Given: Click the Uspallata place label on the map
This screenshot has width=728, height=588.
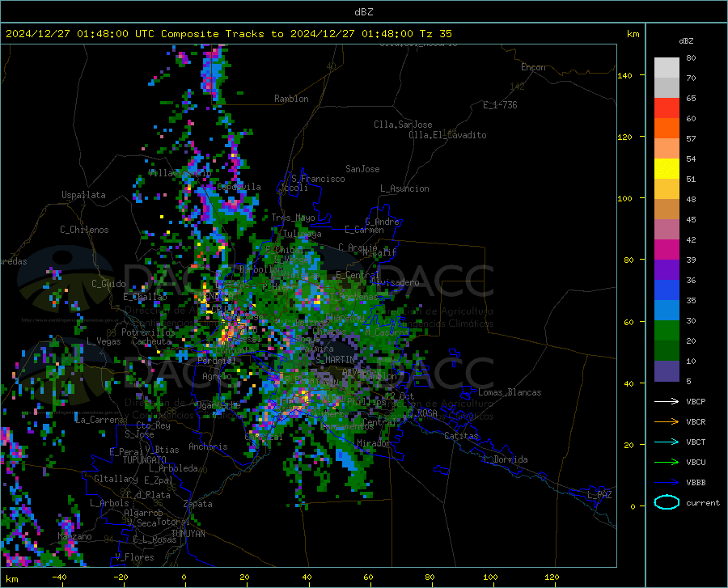Looking at the screenshot, I should coord(83,195).
